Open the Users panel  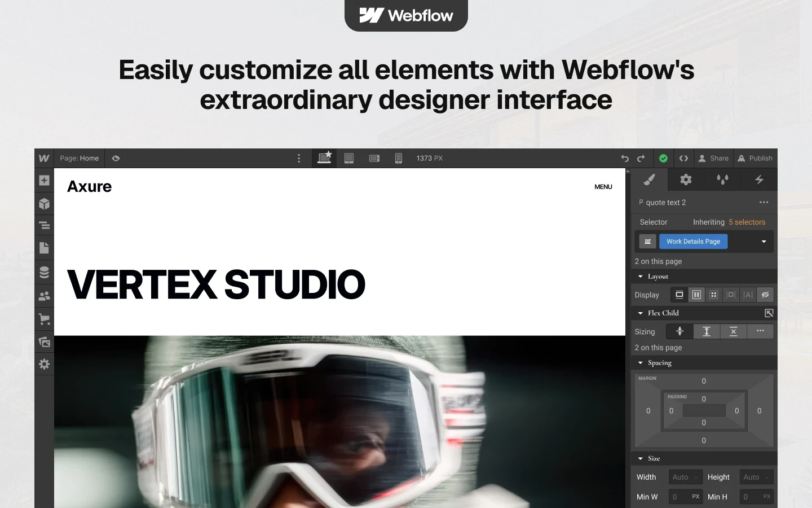pos(44,296)
